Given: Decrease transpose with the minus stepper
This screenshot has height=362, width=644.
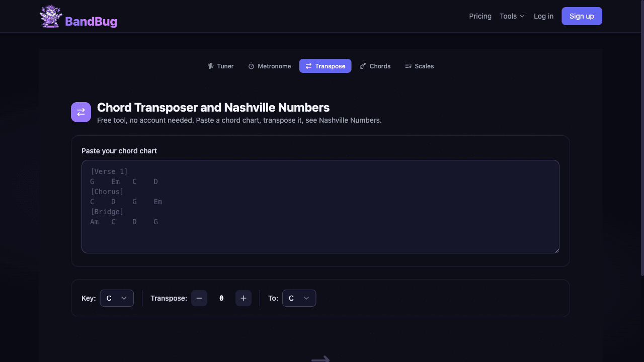Looking at the screenshot, I should [x=199, y=298].
